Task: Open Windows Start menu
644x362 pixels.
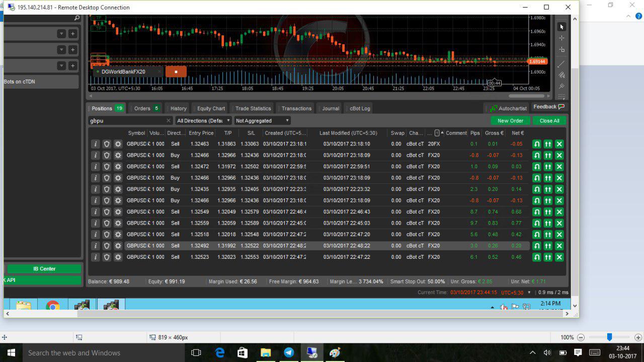Action: [11, 353]
